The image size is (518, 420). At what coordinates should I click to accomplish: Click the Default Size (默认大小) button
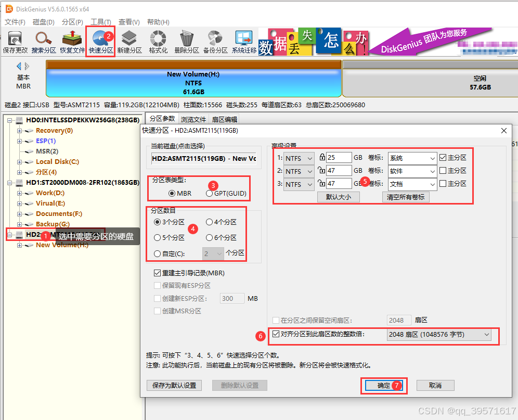(x=338, y=197)
